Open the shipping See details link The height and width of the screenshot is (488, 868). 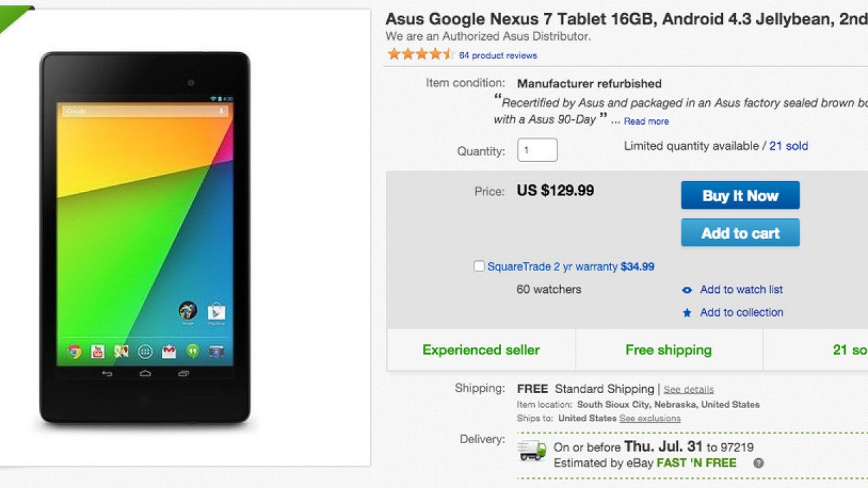pos(688,390)
